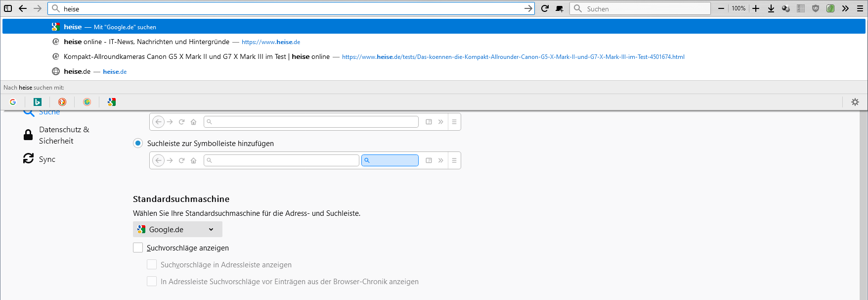The height and width of the screenshot is (300, 868).
Task: Click the go arrow in the address bar
Action: [528, 8]
